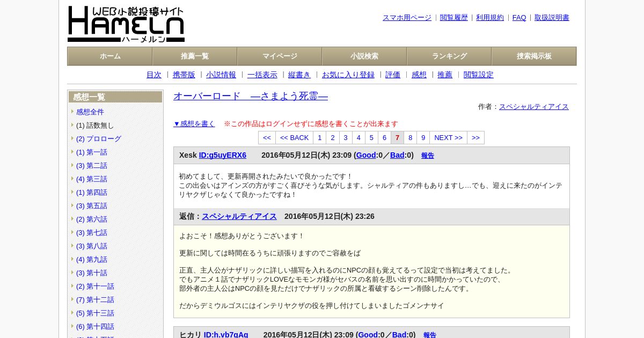Go to comments page 3
644x338 pixels.
coord(346,138)
